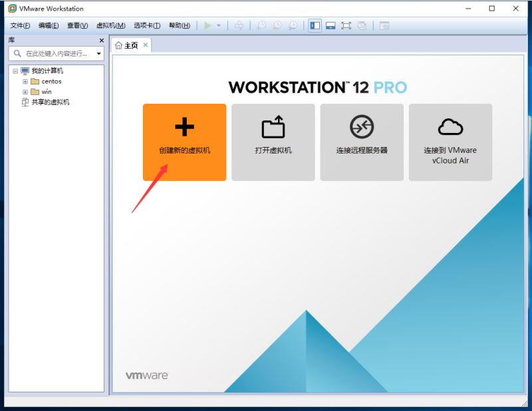Click 打开虚拟机 to open a virtual machine

tap(273, 142)
